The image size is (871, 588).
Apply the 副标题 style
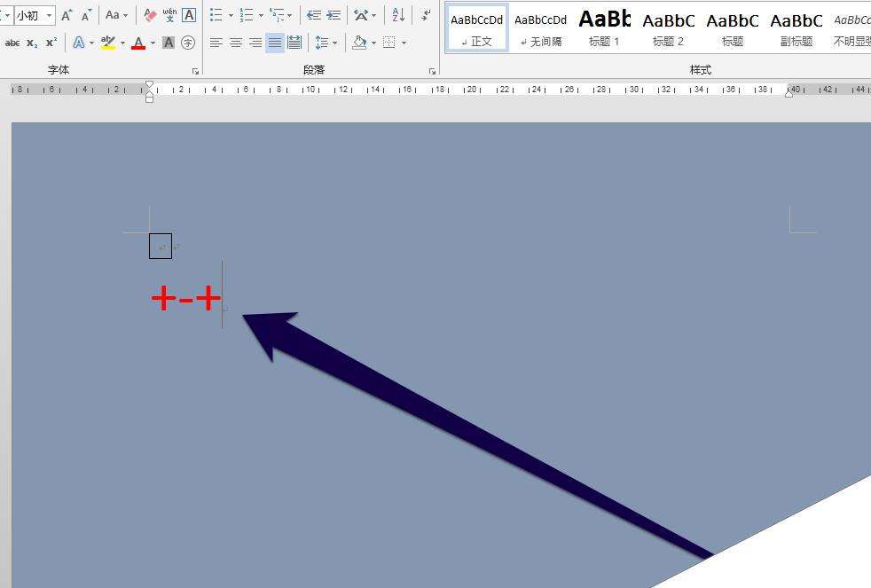coord(796,28)
